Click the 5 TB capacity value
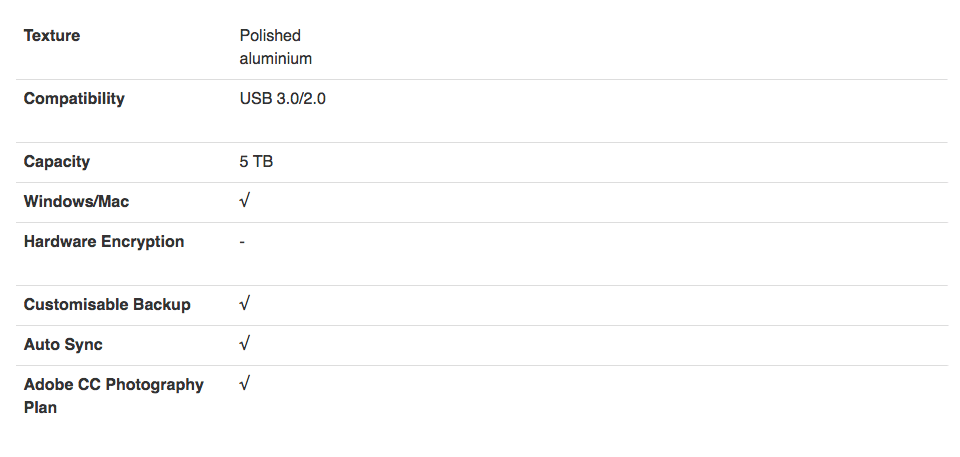 click(x=256, y=162)
